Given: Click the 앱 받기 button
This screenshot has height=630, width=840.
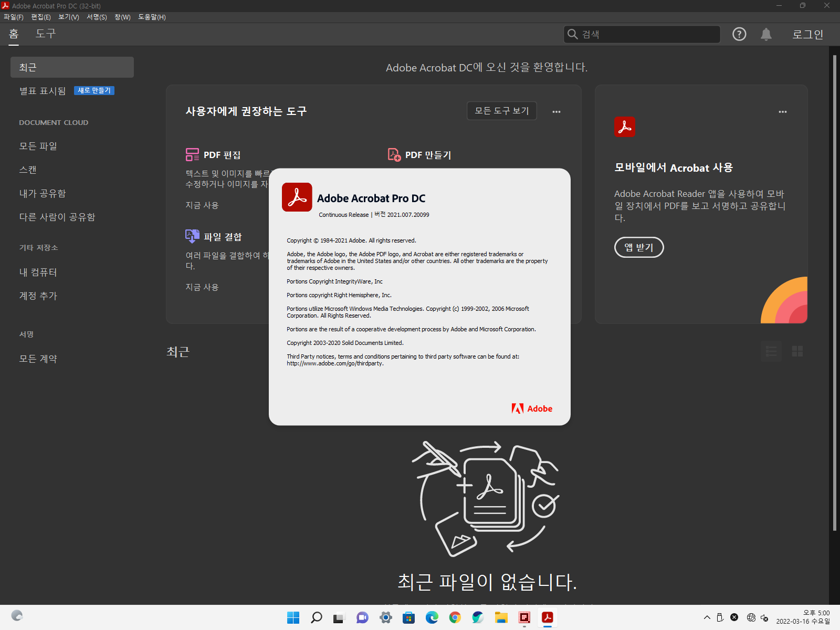Looking at the screenshot, I should (x=639, y=247).
